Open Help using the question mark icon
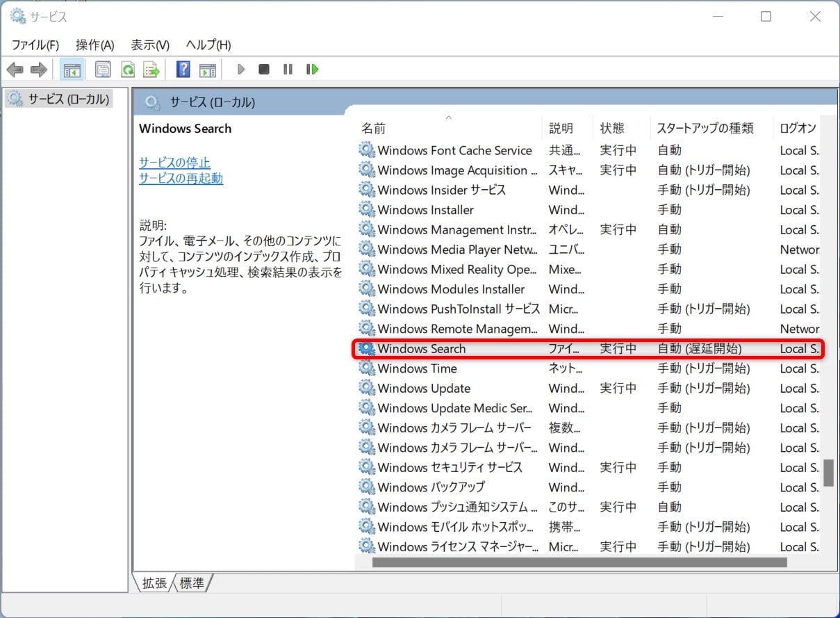Screen dimensions: 840x618 (x=182, y=69)
